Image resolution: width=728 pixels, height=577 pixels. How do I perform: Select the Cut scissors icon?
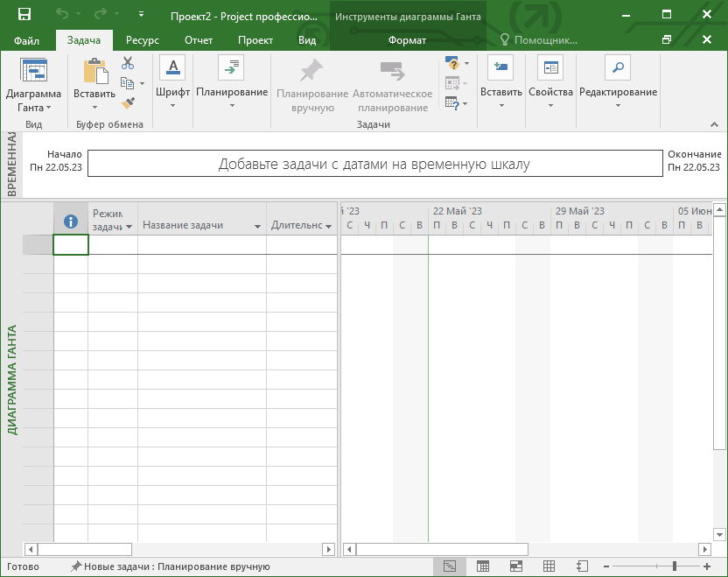point(128,63)
